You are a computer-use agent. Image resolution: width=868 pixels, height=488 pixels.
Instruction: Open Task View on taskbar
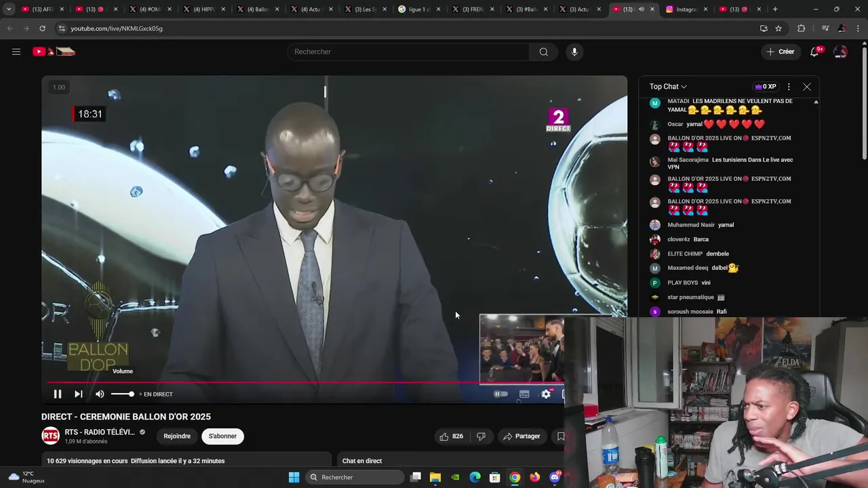coord(416,477)
